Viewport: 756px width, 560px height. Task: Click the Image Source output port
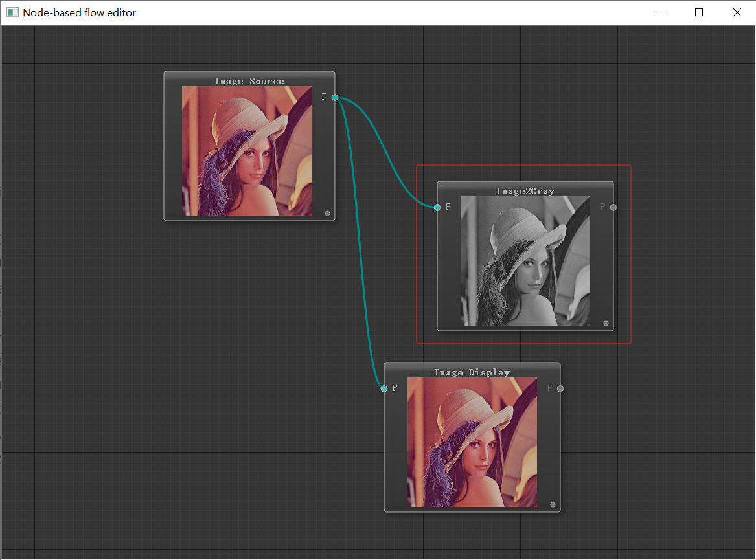(335, 97)
